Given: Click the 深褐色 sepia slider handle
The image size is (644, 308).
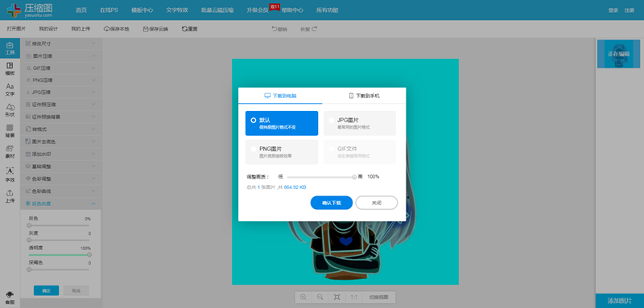Looking at the screenshot, I should 29,269.
